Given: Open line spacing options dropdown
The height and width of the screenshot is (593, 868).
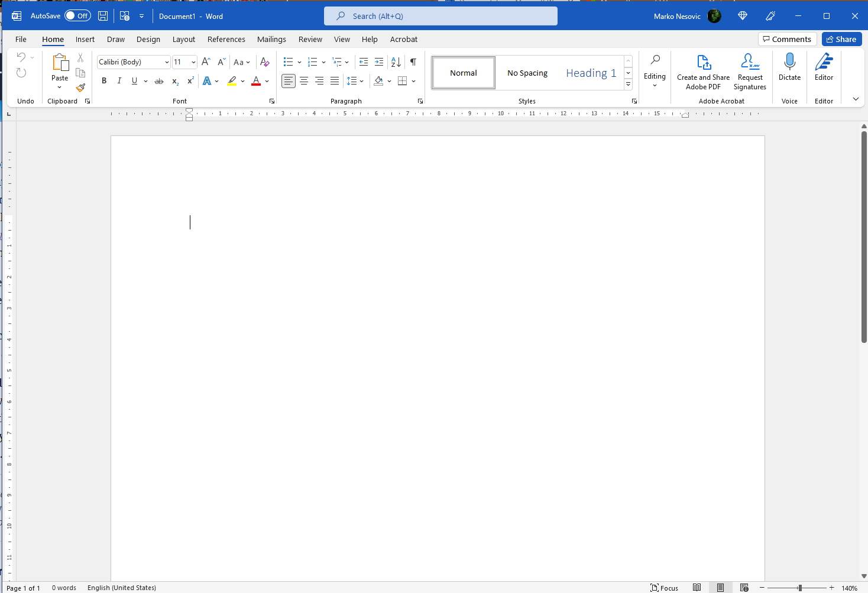Looking at the screenshot, I should pyautogui.click(x=361, y=81).
